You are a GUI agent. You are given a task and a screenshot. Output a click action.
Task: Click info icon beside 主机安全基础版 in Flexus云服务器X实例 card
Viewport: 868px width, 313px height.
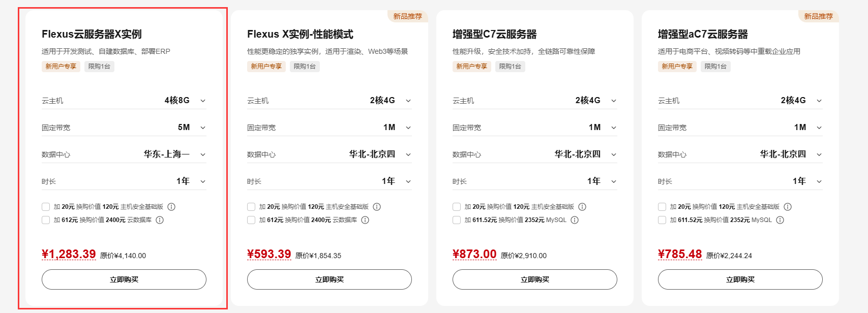pyautogui.click(x=171, y=207)
